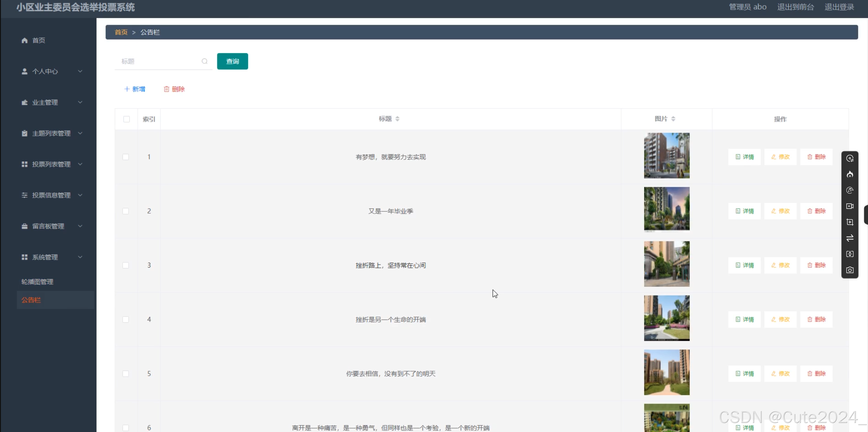Check the checkbox for row 6

126,428
